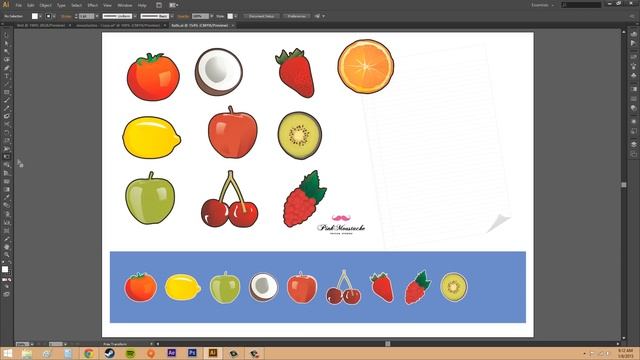Viewport: 640px width, 360px height.
Task: Click the orange slice artwork on canvas
Action: pos(366,67)
